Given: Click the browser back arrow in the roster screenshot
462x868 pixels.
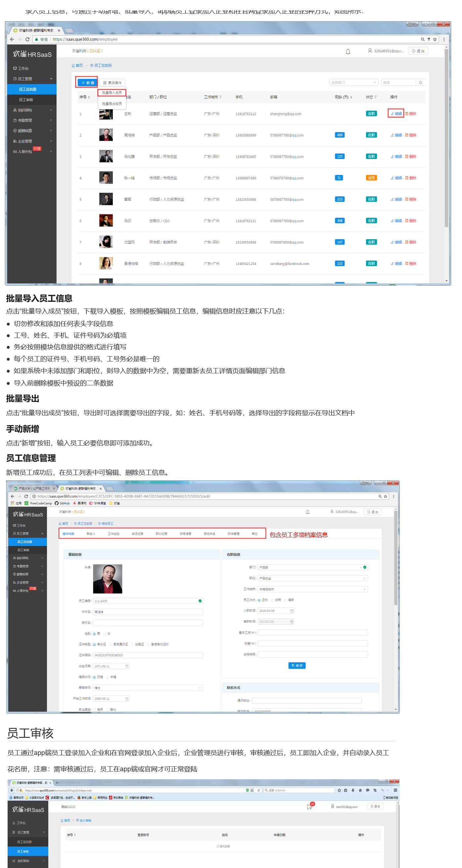Looking at the screenshot, I should click(13, 39).
